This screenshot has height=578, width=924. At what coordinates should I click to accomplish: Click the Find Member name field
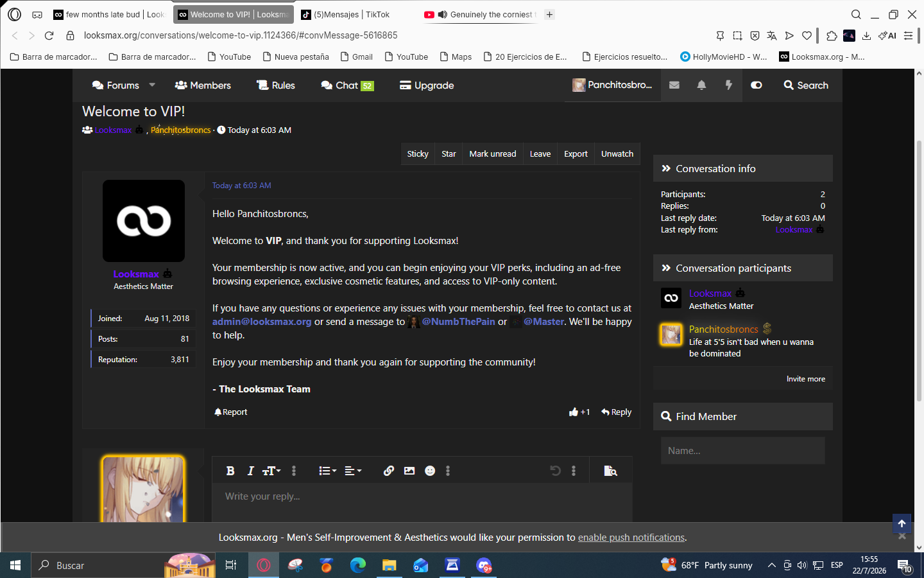(x=743, y=451)
